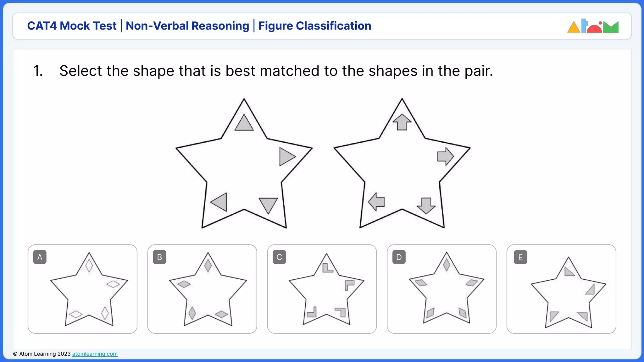Image resolution: width=644 pixels, height=362 pixels.
Task: Pick answer option D star card
Action: click(x=441, y=289)
